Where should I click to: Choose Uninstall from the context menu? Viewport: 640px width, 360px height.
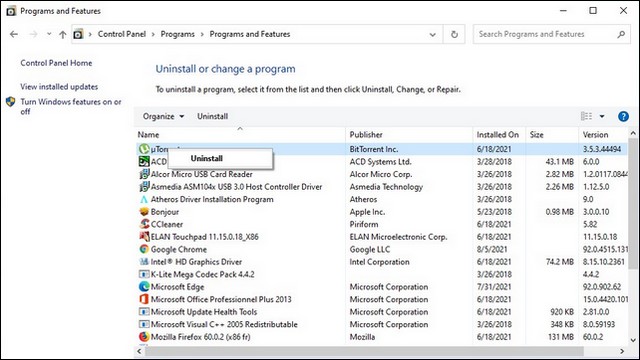coord(220,158)
